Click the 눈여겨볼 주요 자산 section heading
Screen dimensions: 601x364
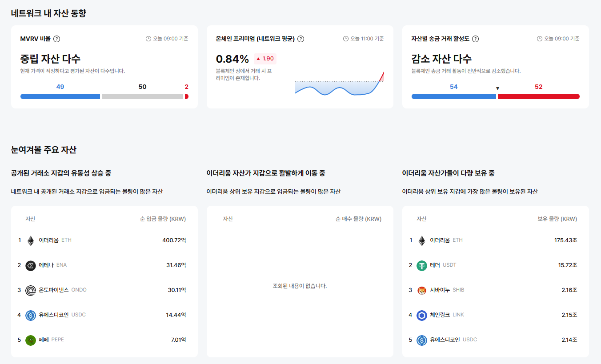(44, 150)
